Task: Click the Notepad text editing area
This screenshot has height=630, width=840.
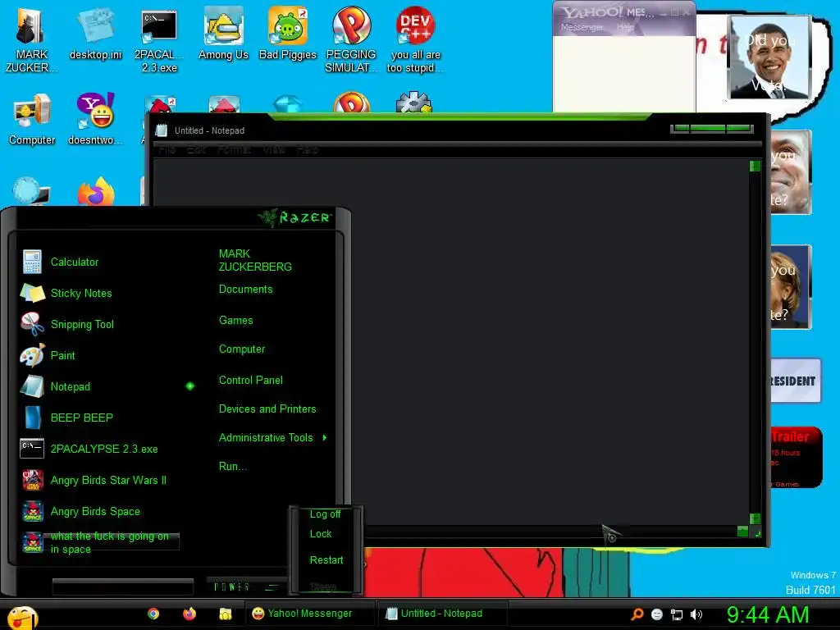Action: pyautogui.click(x=451, y=341)
